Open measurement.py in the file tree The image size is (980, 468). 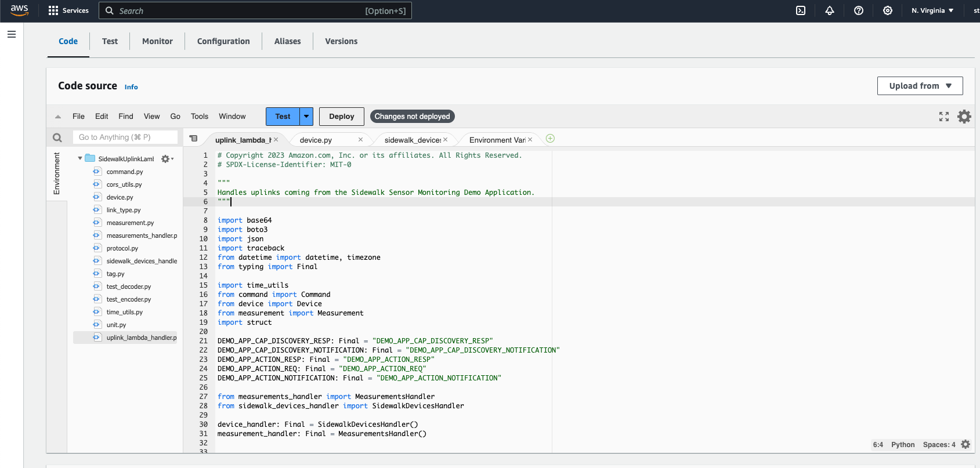click(130, 223)
